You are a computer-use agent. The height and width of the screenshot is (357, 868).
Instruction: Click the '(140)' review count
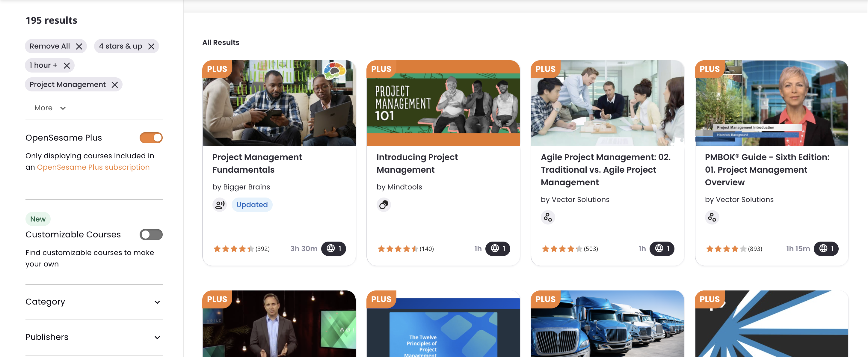click(427, 249)
